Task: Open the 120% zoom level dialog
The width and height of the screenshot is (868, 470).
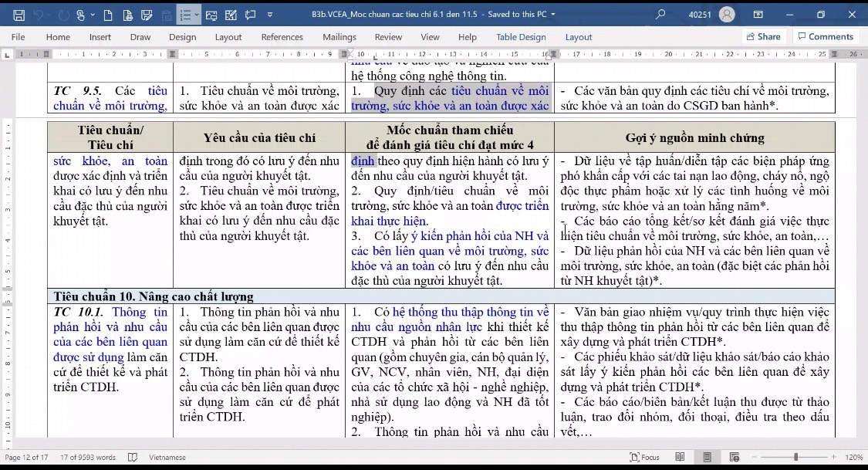Action: [853, 458]
